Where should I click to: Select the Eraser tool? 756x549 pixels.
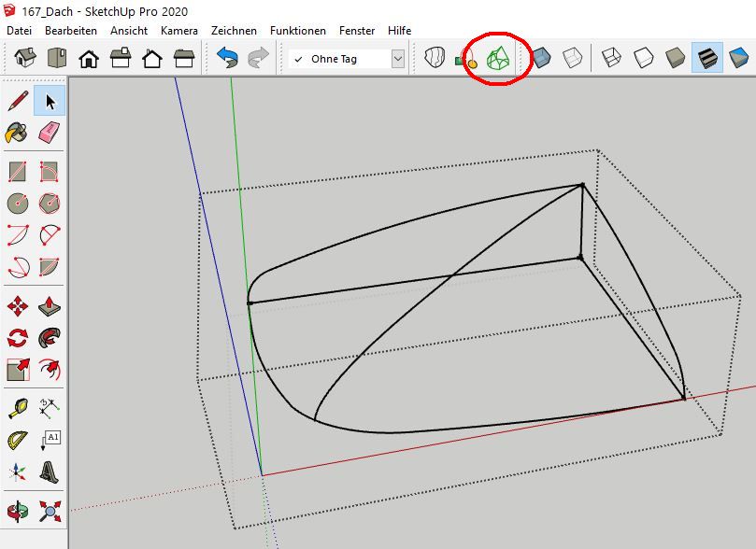[50, 133]
